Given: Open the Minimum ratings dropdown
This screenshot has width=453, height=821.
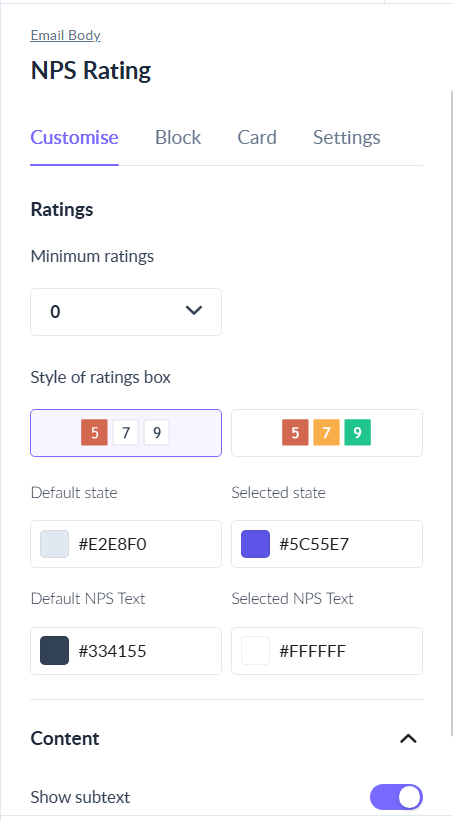Looking at the screenshot, I should coord(126,312).
